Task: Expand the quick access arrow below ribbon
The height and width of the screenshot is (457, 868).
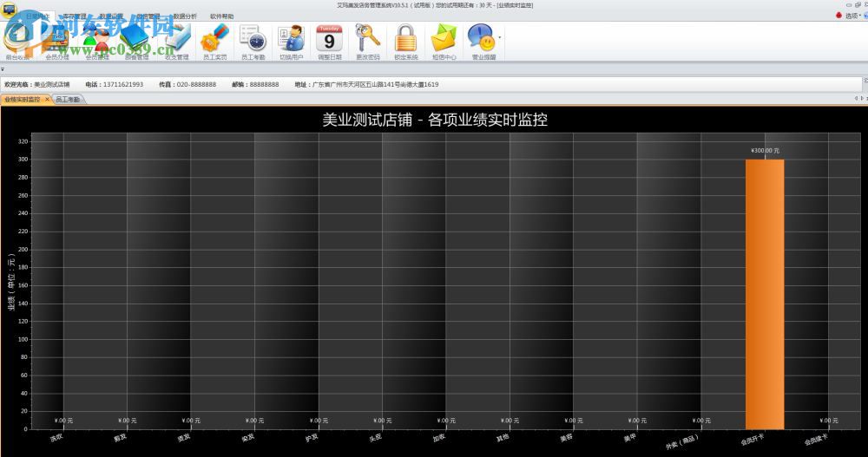Action: point(3,70)
